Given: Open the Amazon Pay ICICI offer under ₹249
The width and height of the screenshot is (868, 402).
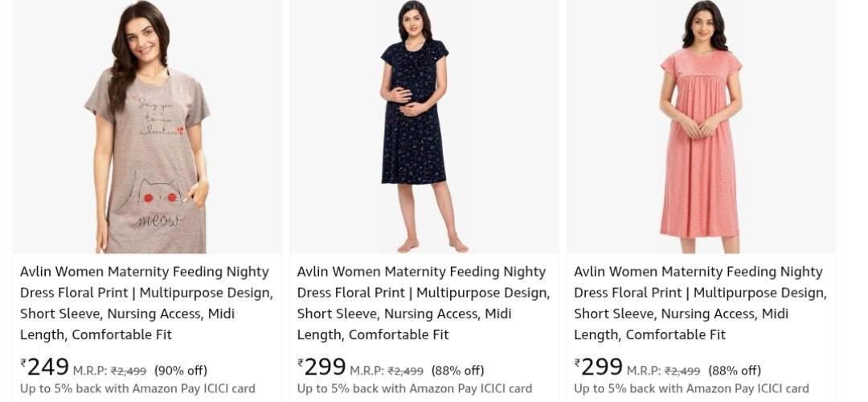Looking at the screenshot, I should coord(137,388).
